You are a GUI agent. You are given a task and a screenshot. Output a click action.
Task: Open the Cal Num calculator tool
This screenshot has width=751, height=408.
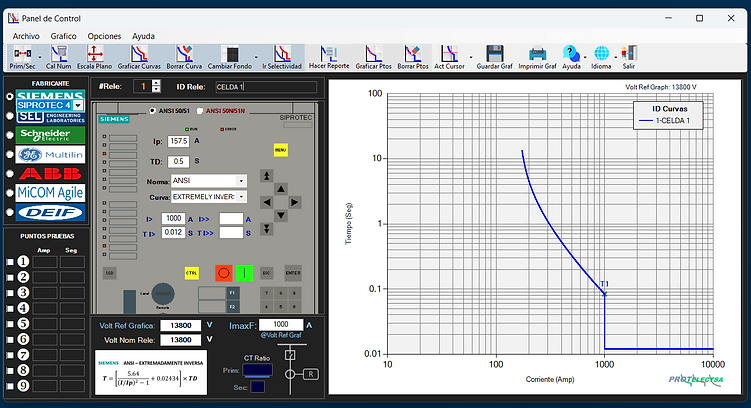click(x=58, y=57)
